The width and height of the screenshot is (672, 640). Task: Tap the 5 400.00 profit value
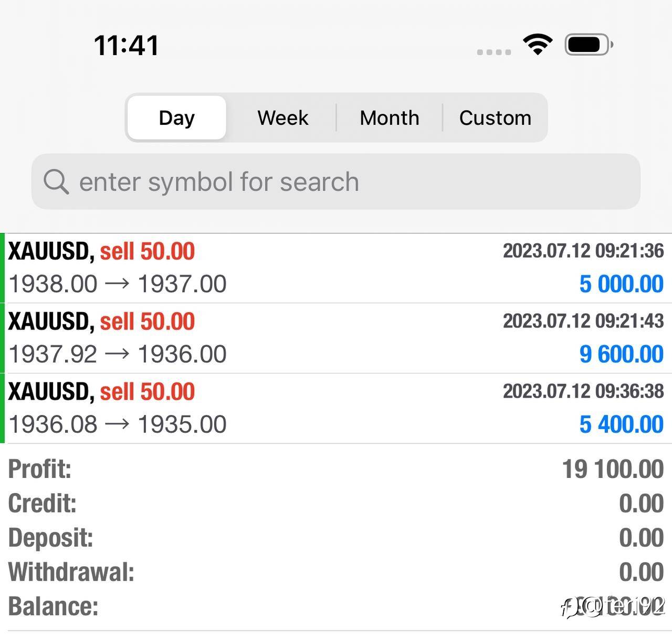pyautogui.click(x=621, y=425)
